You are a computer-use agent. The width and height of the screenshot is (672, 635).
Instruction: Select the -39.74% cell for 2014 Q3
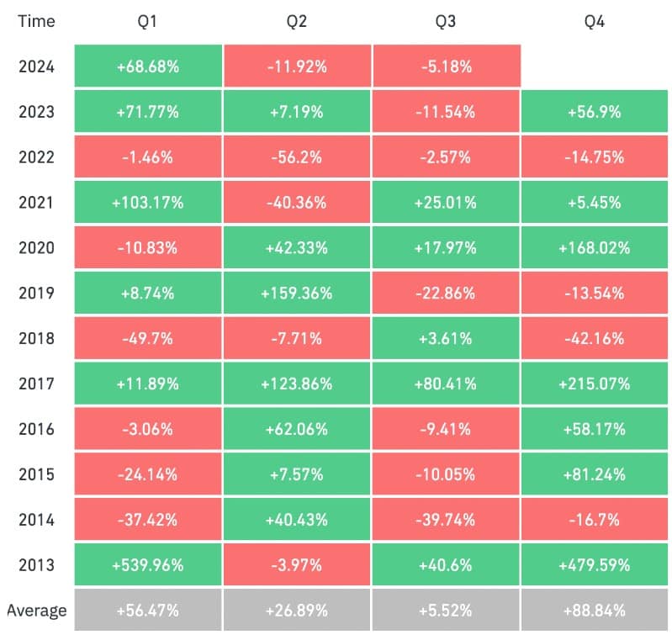click(446, 520)
